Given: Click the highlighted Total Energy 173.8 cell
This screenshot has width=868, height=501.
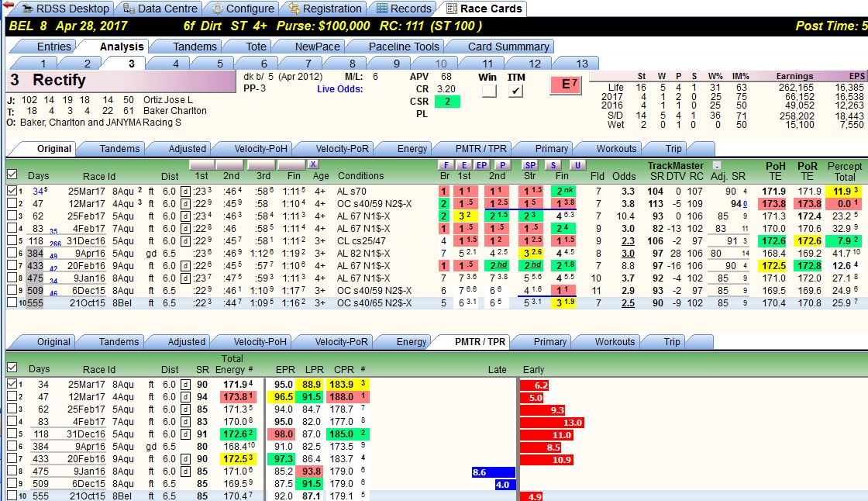Looking at the screenshot, I should [238, 397].
